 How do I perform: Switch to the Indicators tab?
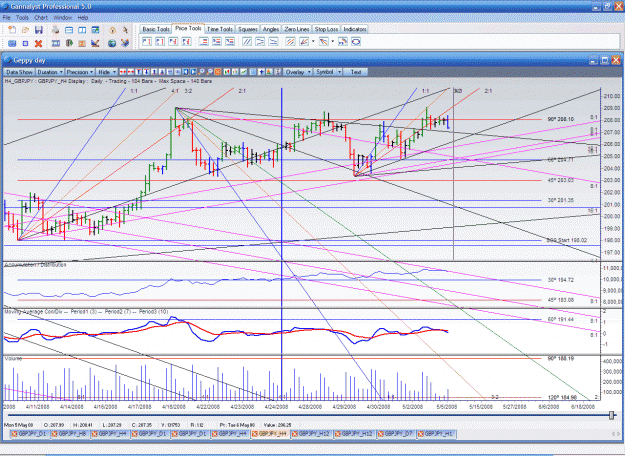point(355,29)
